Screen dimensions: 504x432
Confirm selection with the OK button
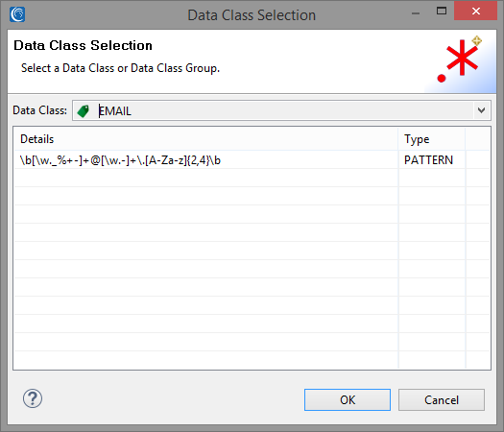pyautogui.click(x=348, y=400)
